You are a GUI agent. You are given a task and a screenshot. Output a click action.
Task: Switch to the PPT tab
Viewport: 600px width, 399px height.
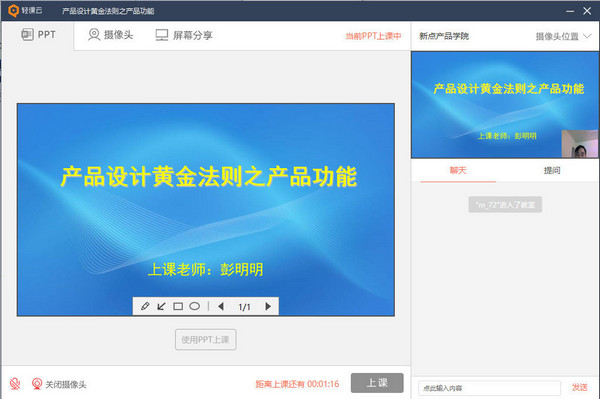point(38,35)
